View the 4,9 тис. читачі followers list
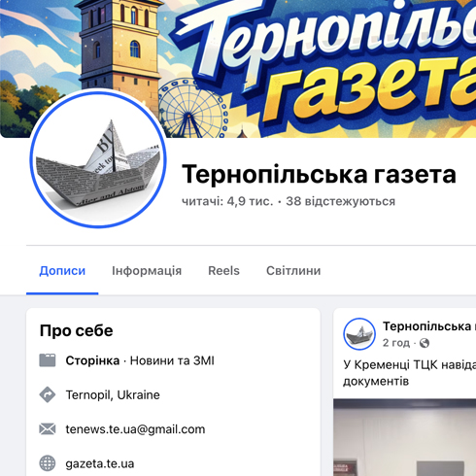476x476 pixels. coord(227,201)
